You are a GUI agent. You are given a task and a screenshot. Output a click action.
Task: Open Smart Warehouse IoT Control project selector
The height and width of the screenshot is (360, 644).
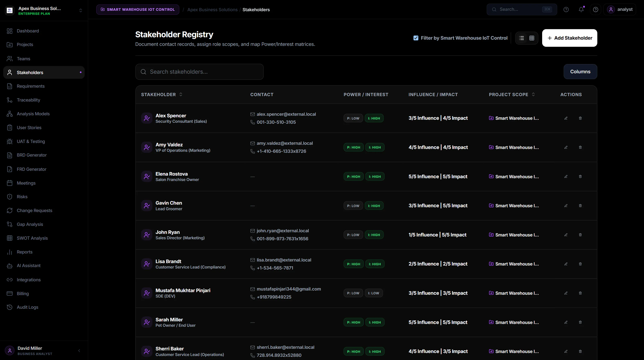click(138, 9)
